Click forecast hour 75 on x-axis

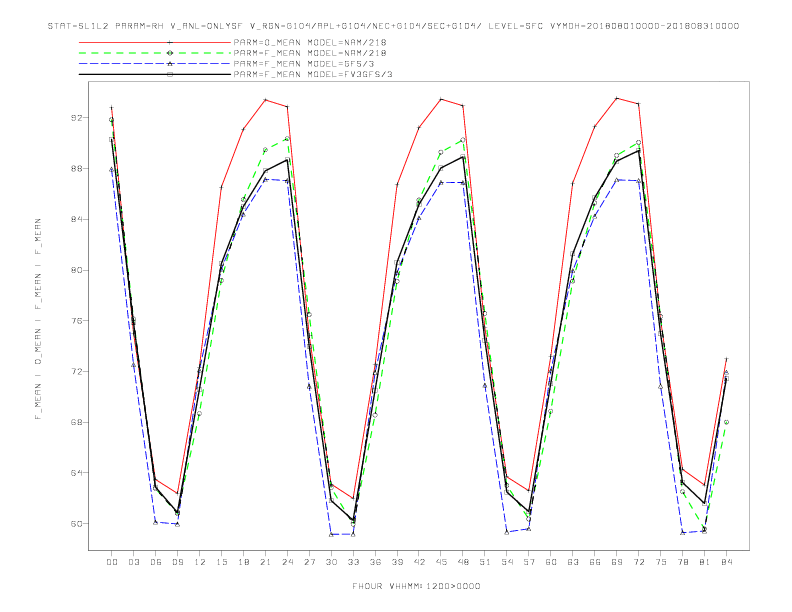(661, 562)
